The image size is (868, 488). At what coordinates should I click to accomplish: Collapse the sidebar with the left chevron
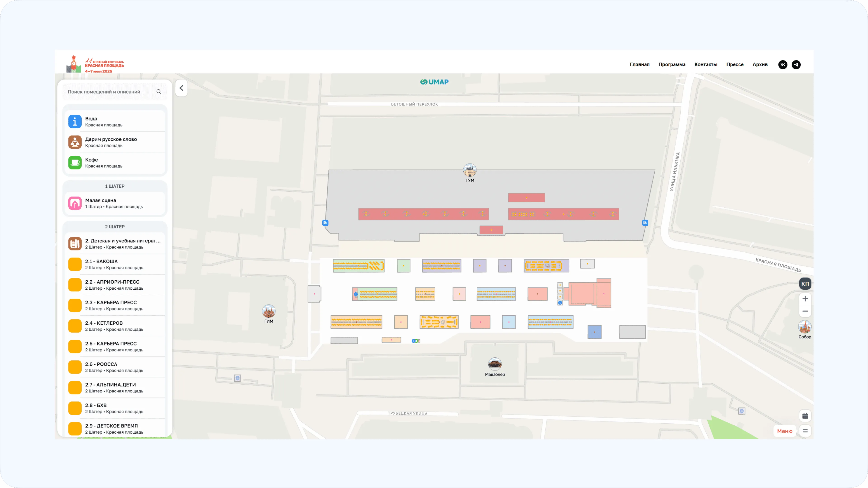click(x=181, y=88)
